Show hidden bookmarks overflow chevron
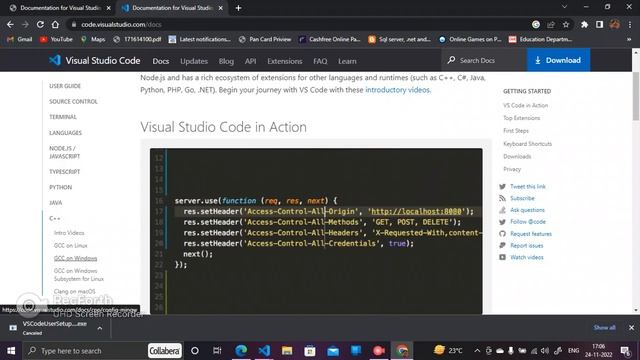The height and width of the screenshot is (360, 640). [629, 40]
